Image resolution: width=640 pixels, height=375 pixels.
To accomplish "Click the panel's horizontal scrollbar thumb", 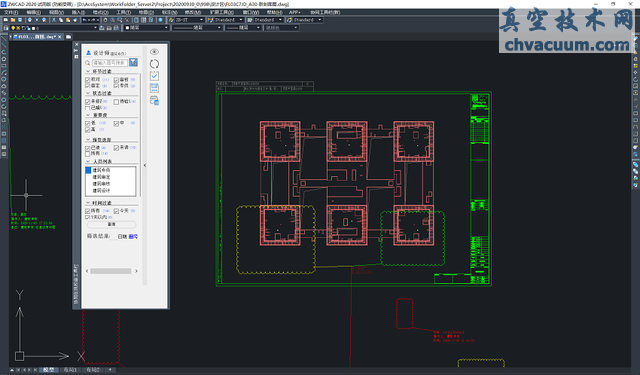I will coord(111,271).
